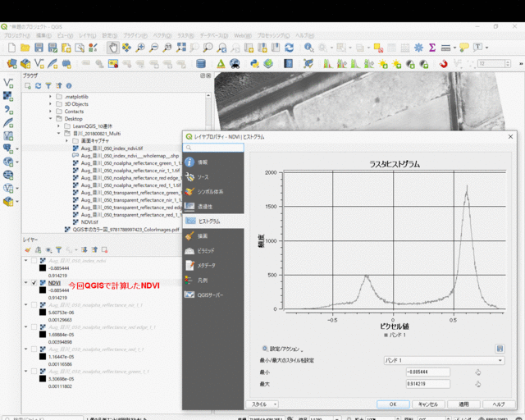
Task: Check the Aug index_ndvi layer checkbox
Action: (34, 261)
